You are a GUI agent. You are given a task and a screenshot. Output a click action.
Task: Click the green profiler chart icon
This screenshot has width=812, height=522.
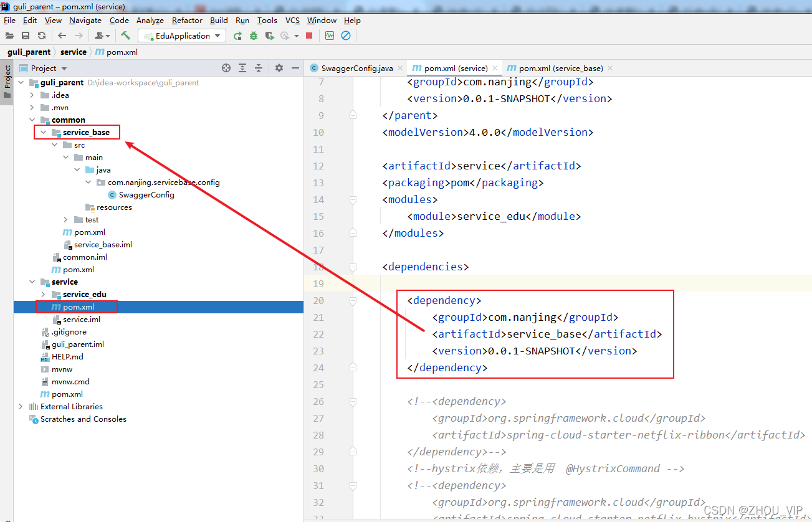330,36
